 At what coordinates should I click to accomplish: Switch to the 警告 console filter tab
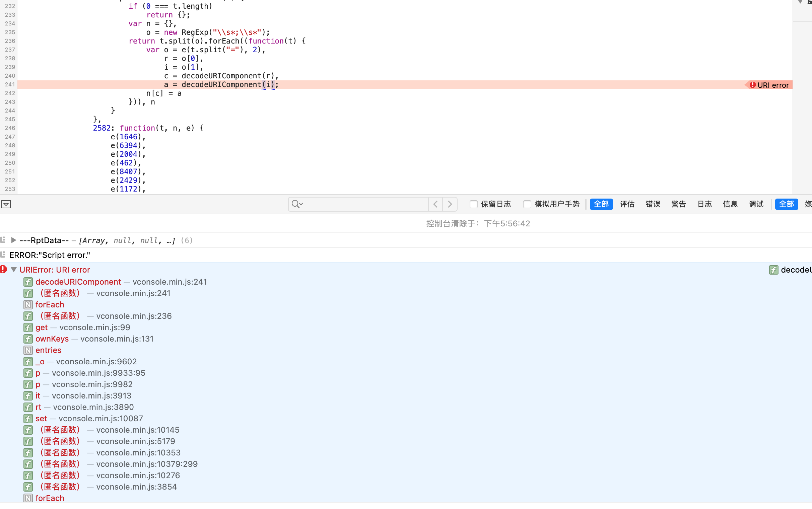678,204
